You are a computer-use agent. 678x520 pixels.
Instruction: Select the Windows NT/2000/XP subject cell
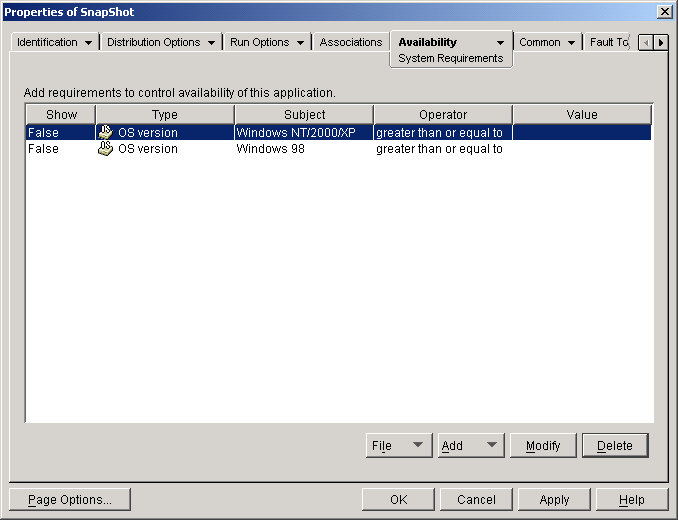click(x=304, y=132)
